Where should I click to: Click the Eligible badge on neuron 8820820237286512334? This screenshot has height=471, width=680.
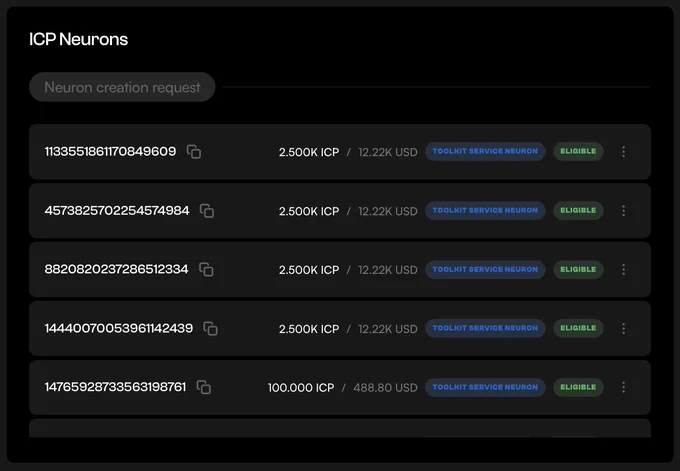point(578,269)
